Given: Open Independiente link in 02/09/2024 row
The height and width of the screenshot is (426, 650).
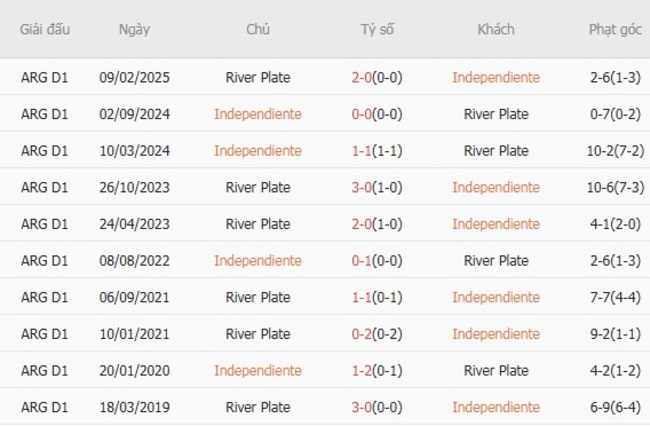Looking at the screenshot, I should click(x=257, y=114).
